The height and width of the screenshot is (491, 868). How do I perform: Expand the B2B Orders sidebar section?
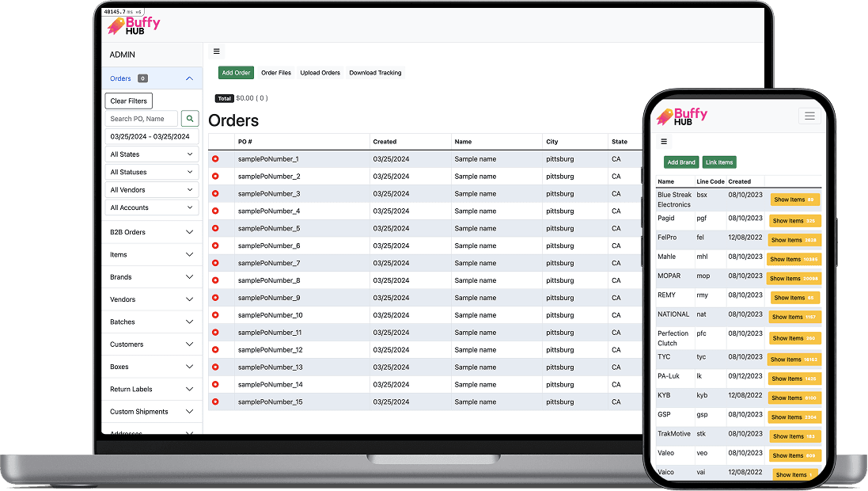(152, 232)
